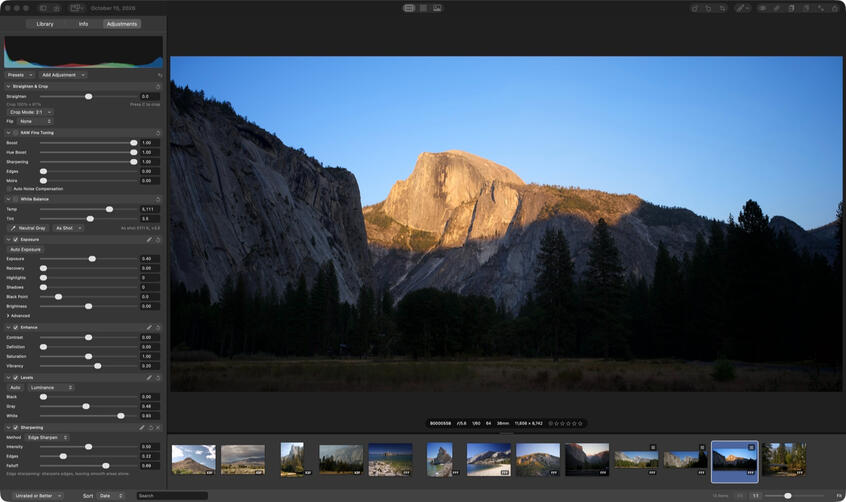Click the Auto Exposure button
The image size is (846, 502).
tap(25, 249)
